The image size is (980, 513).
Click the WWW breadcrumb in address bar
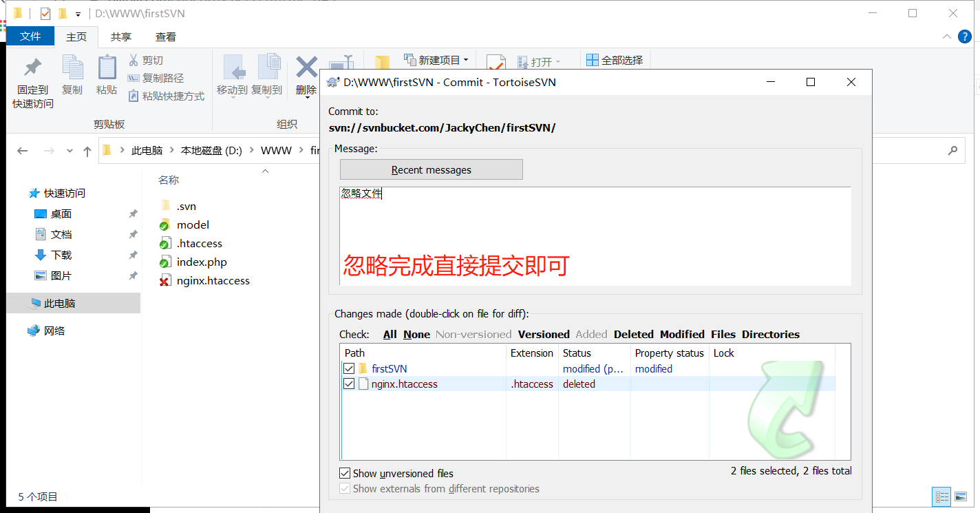[x=276, y=151]
